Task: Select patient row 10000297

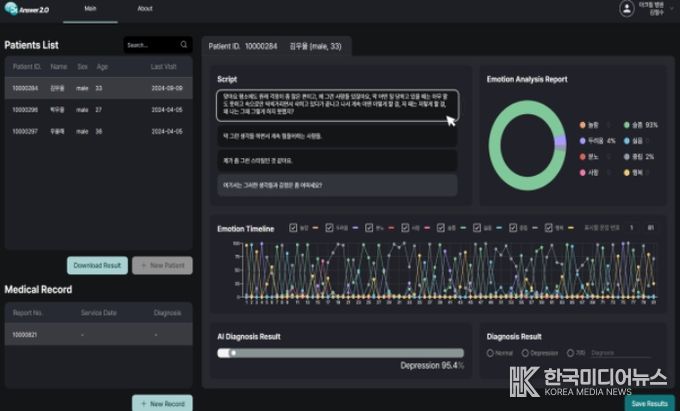Action: pos(98,131)
